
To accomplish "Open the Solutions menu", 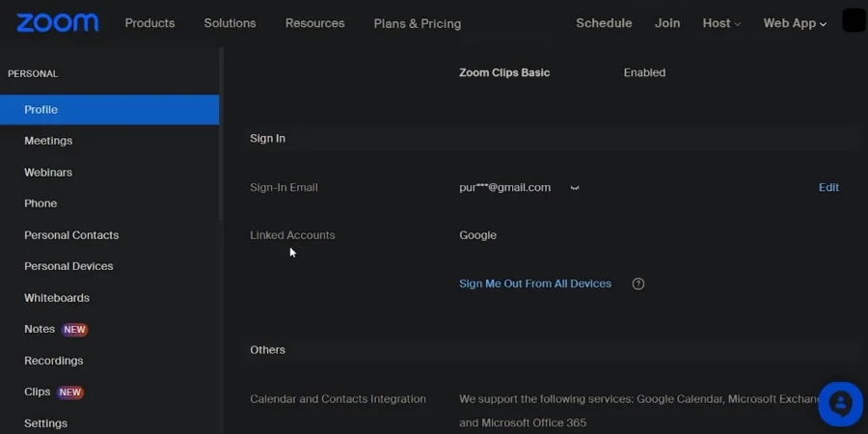I will click(230, 23).
